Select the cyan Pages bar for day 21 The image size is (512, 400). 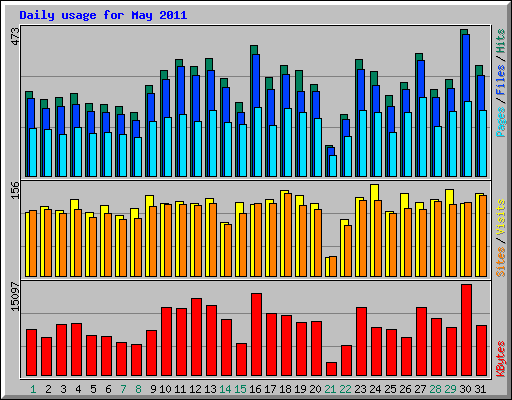point(333,166)
